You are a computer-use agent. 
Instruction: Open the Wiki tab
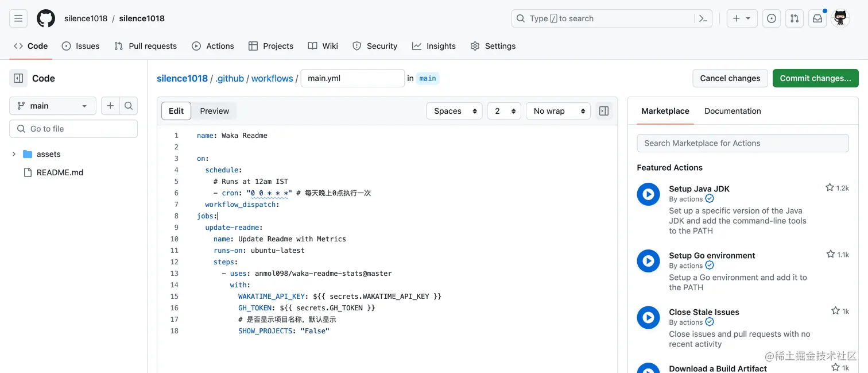[323, 46]
